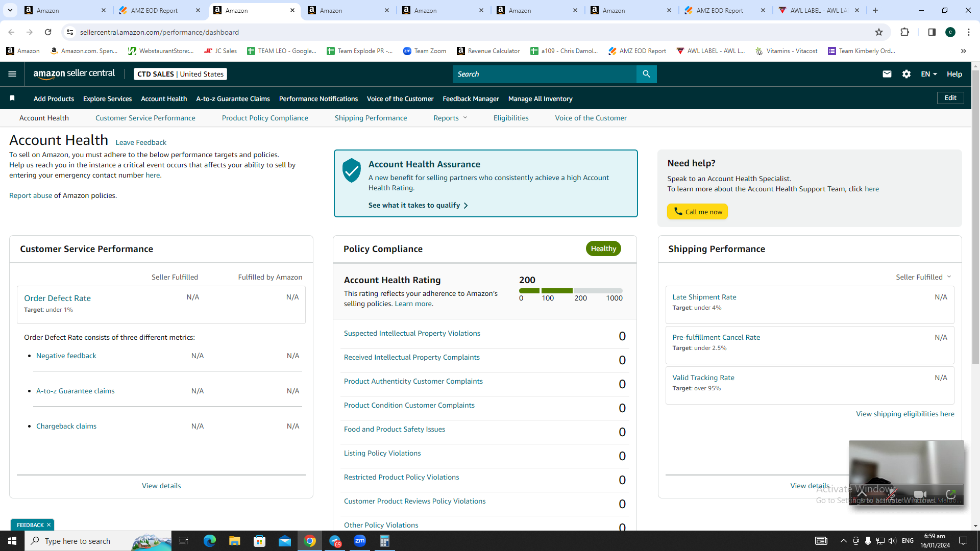The height and width of the screenshot is (551, 980).
Task: Click the search magnifier button
Action: coord(646,74)
